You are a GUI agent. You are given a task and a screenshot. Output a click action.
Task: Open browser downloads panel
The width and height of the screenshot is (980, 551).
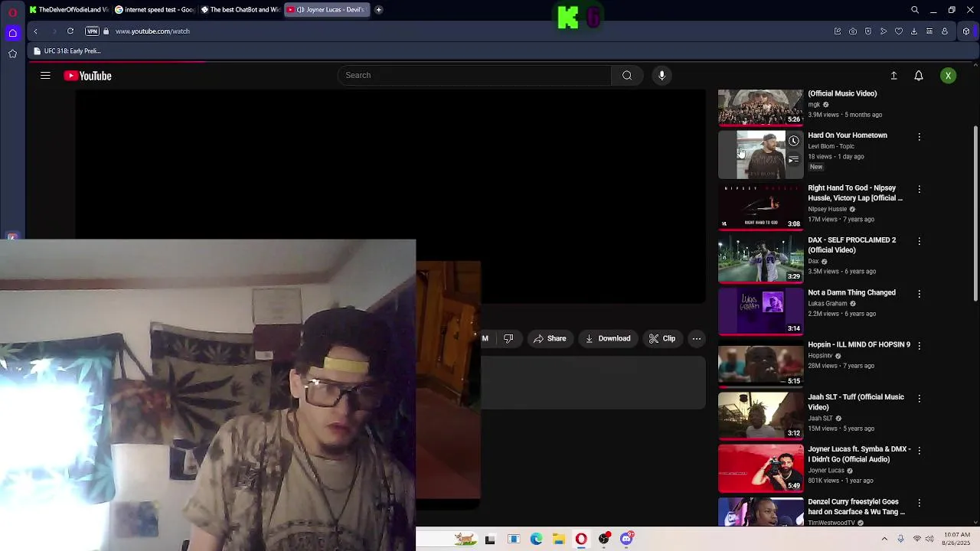coord(914,31)
